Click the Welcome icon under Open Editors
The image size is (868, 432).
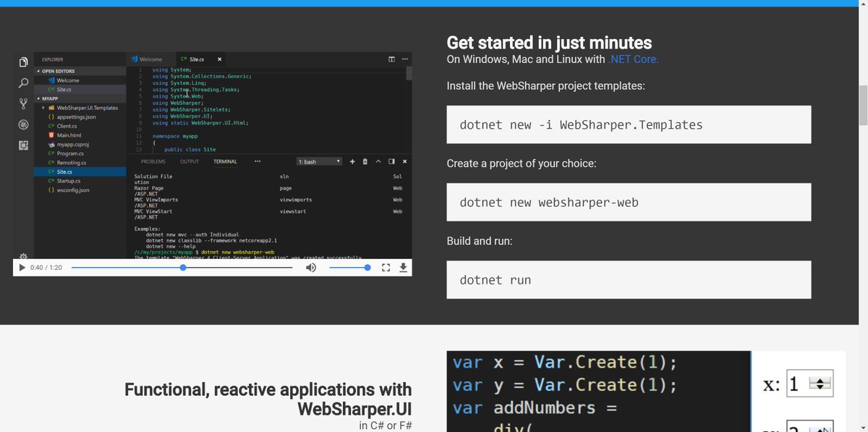pos(51,80)
